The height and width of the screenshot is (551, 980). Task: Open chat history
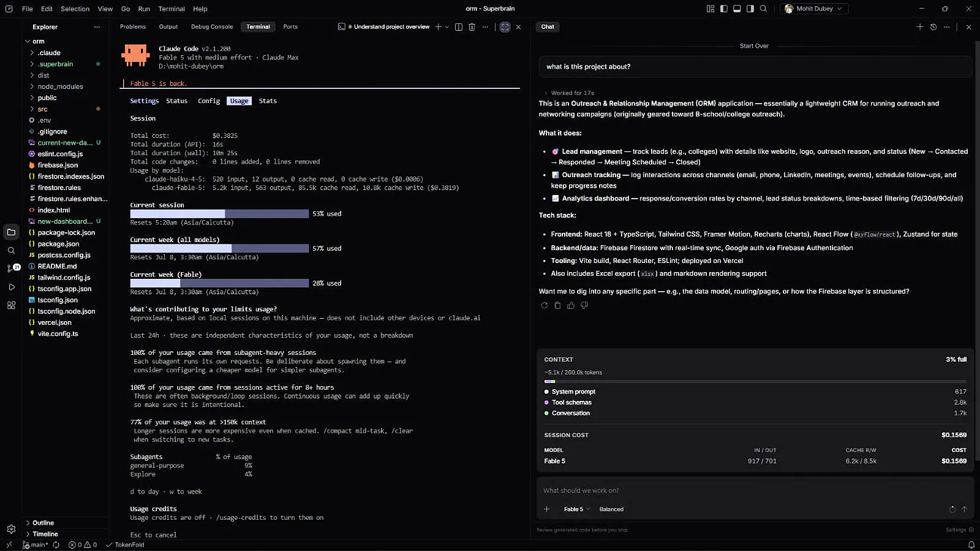(933, 27)
